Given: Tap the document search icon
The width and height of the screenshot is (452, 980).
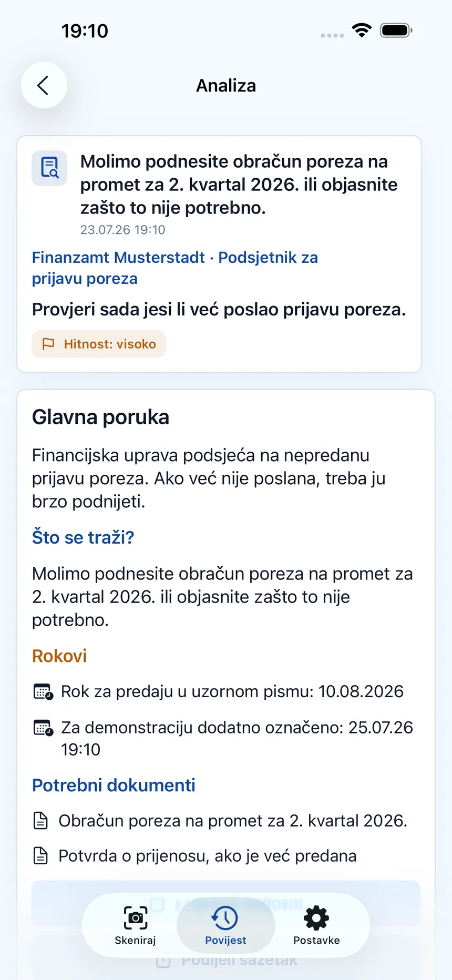Looking at the screenshot, I should (49, 168).
